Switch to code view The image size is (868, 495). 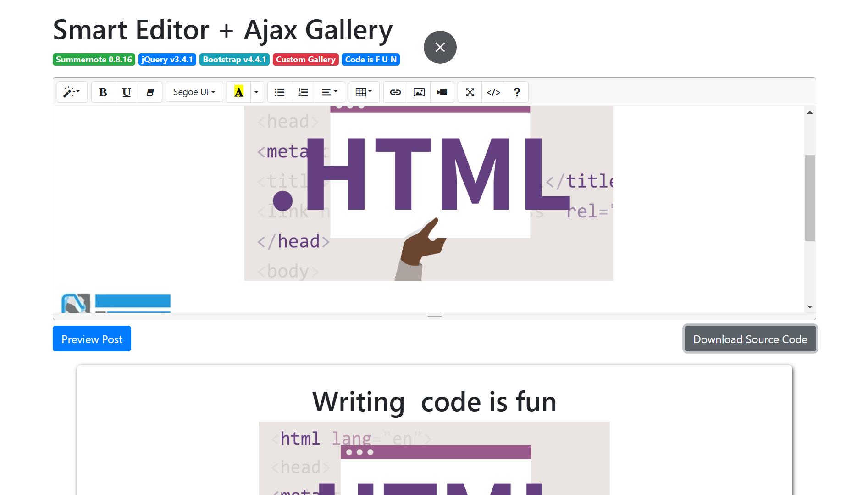493,92
